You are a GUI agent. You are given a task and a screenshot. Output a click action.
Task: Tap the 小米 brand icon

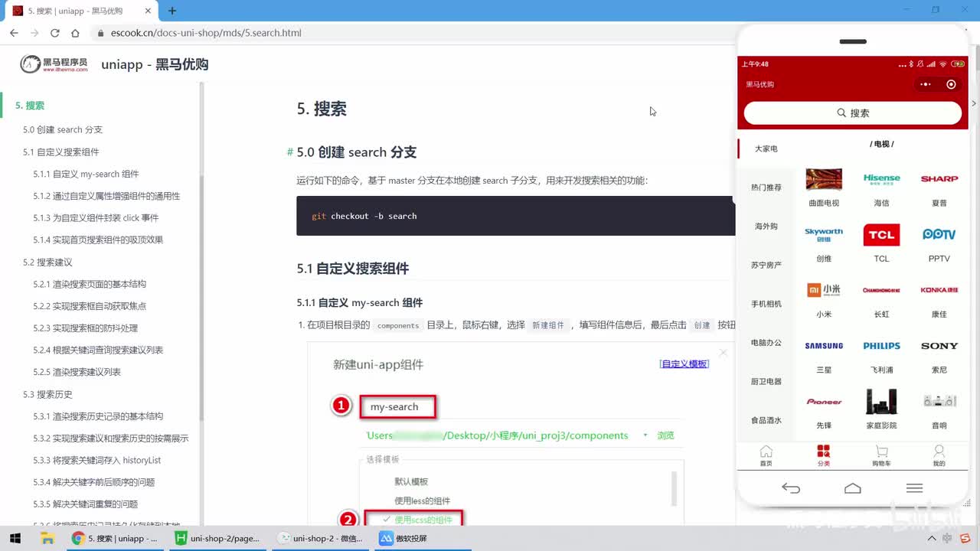[x=824, y=290]
